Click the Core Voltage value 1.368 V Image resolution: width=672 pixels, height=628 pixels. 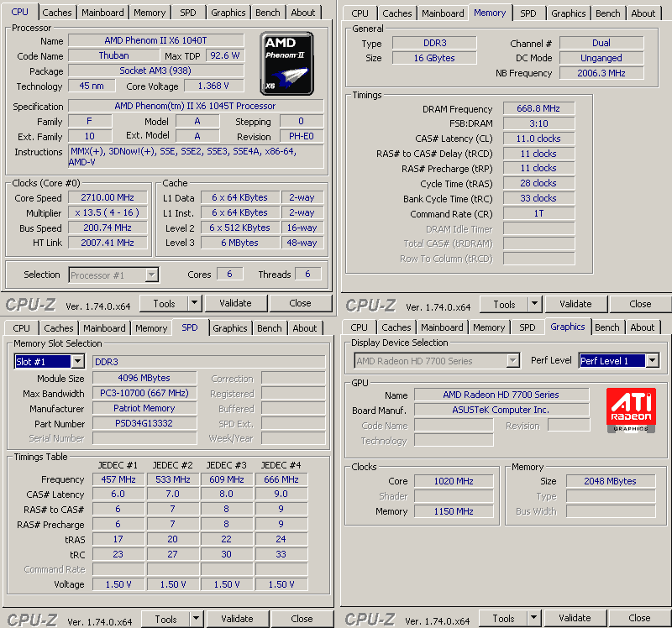click(x=214, y=86)
